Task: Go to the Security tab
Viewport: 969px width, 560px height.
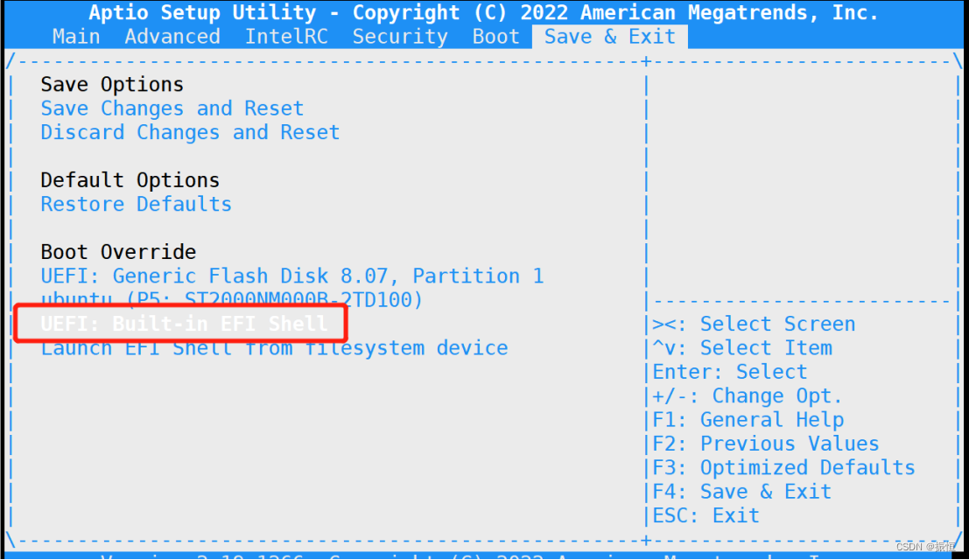Action: 400,37
